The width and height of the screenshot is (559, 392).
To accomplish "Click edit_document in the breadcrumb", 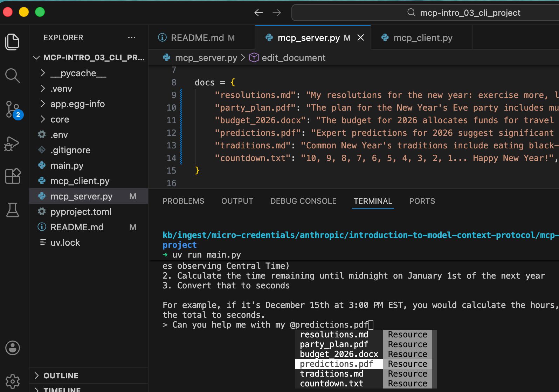I will click(294, 58).
